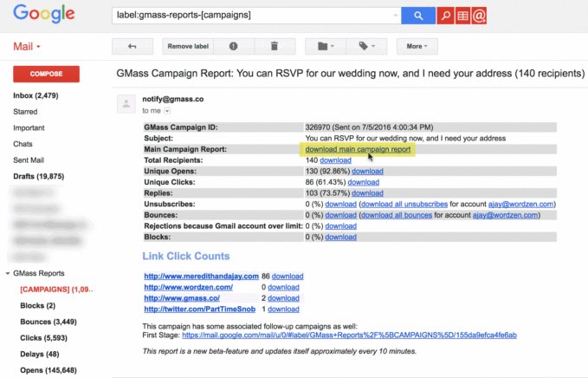The height and width of the screenshot is (378, 588).
Task: Select the Delays (48) sublabel
Action: tap(39, 354)
